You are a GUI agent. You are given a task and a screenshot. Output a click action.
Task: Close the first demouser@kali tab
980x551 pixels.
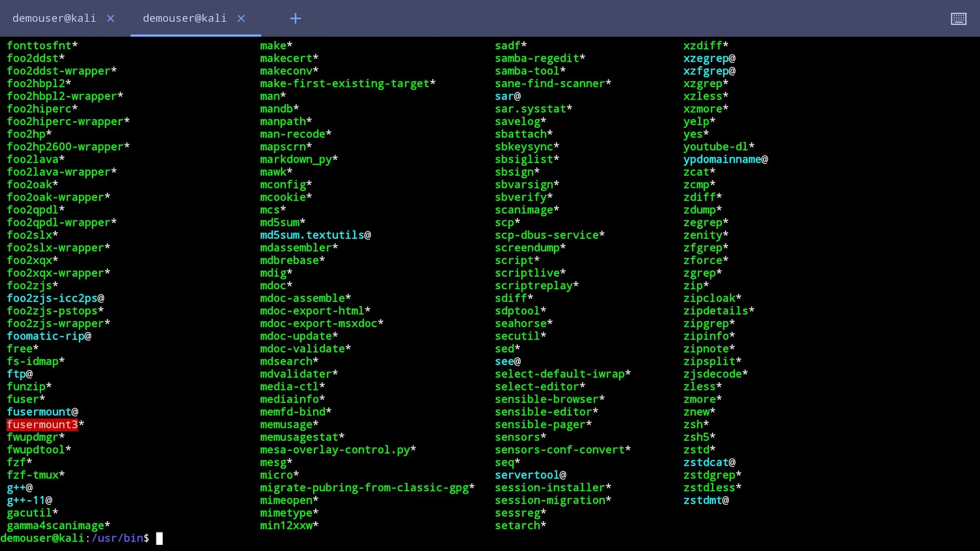click(110, 18)
